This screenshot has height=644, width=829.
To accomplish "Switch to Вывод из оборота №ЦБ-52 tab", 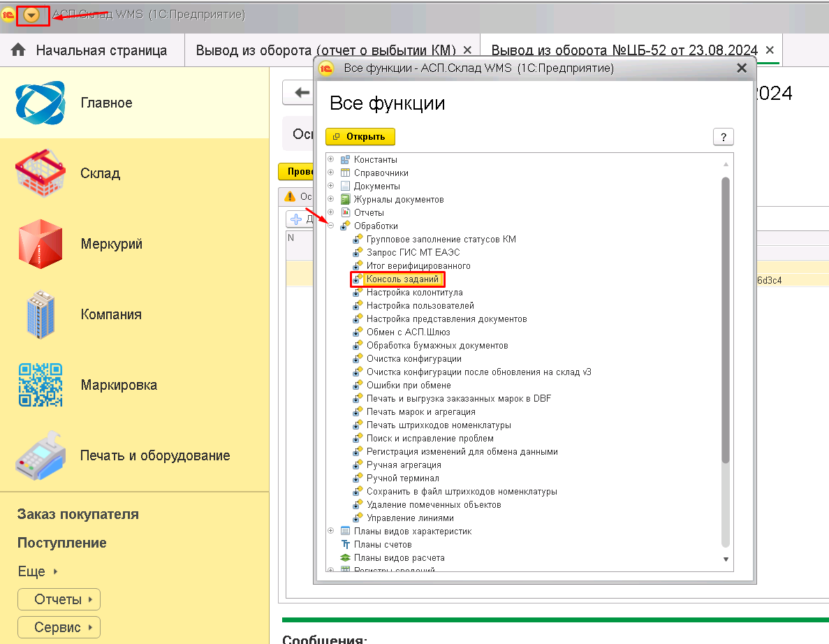I will [x=624, y=50].
